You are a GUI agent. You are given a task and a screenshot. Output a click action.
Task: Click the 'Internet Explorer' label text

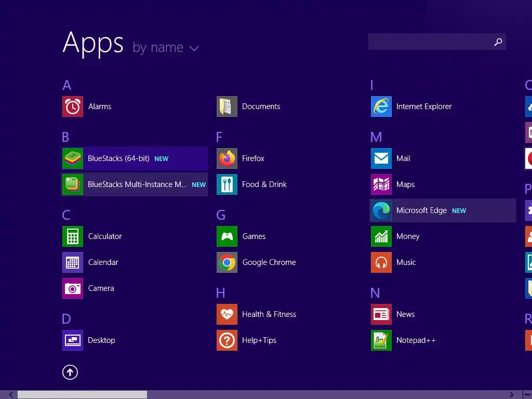(x=424, y=107)
